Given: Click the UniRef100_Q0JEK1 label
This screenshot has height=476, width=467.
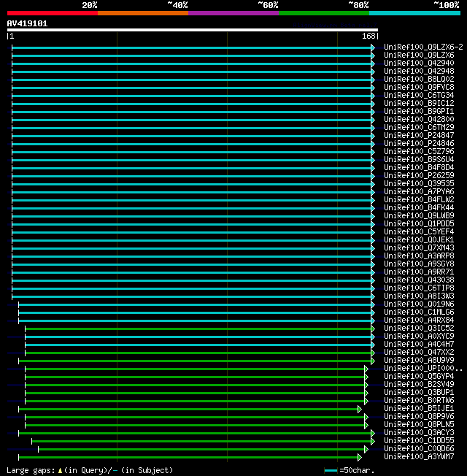Looking at the screenshot, I should 419,240.
